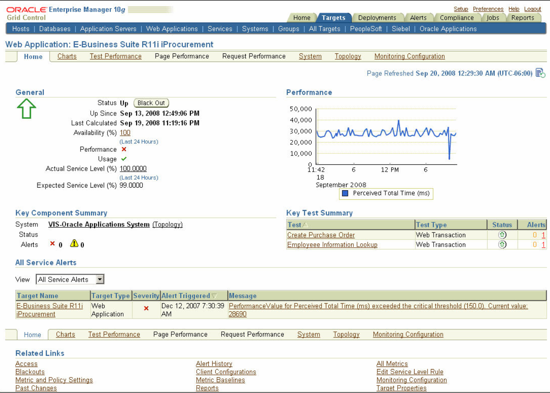Open Create Purchase Order test link
550x393 pixels.
coord(321,235)
